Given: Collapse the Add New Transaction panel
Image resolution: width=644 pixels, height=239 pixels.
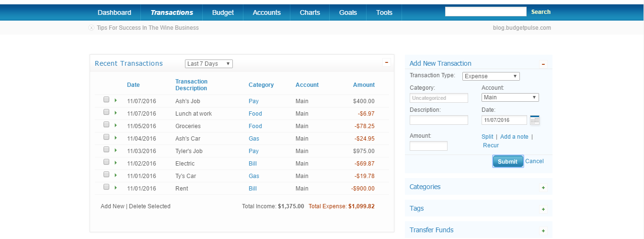Looking at the screenshot, I should (x=543, y=64).
